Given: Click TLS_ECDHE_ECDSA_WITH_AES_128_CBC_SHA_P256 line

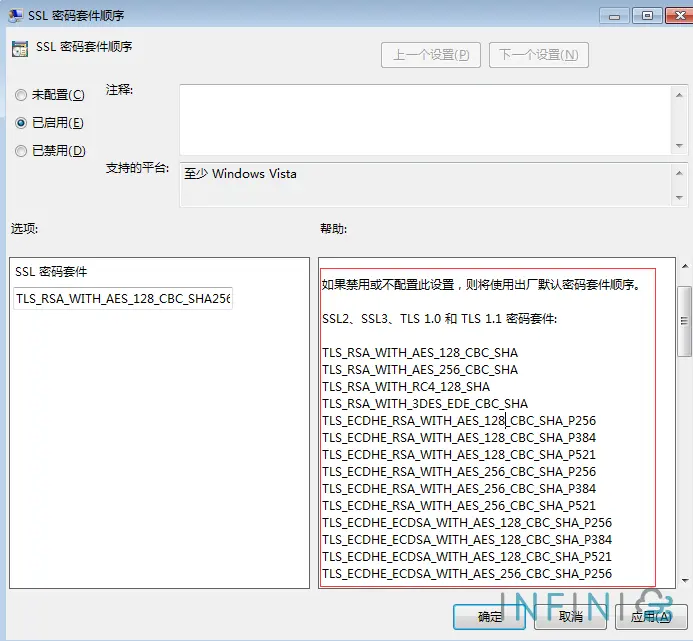Looking at the screenshot, I should pos(467,523).
